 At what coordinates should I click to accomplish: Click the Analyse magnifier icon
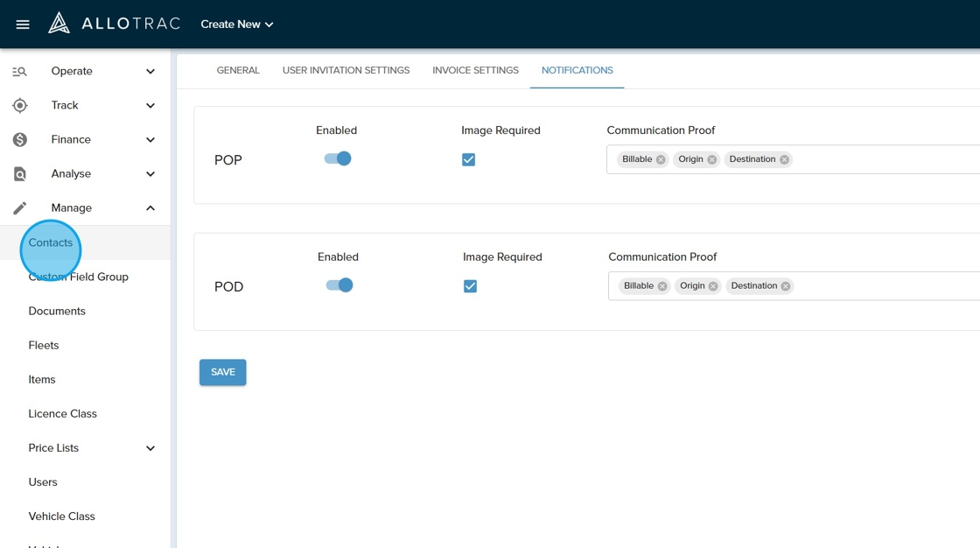tap(19, 174)
